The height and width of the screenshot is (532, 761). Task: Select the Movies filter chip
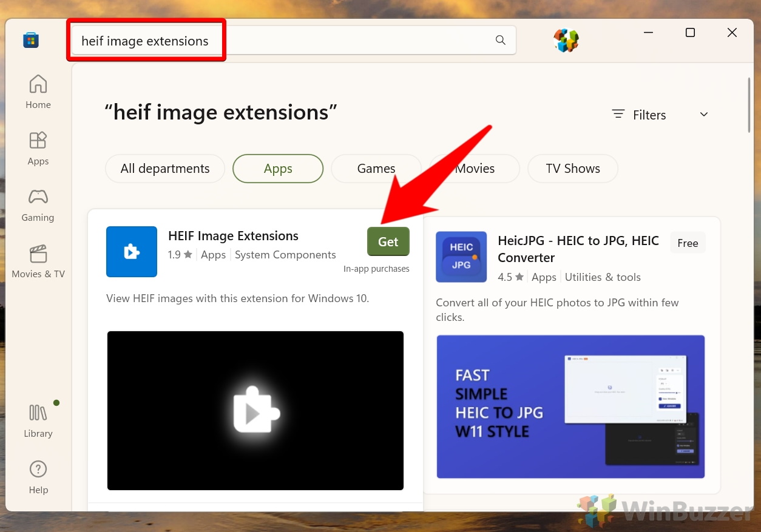coord(475,169)
